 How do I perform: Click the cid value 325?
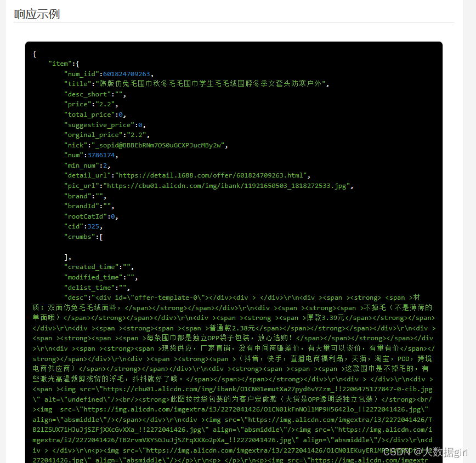point(93,227)
